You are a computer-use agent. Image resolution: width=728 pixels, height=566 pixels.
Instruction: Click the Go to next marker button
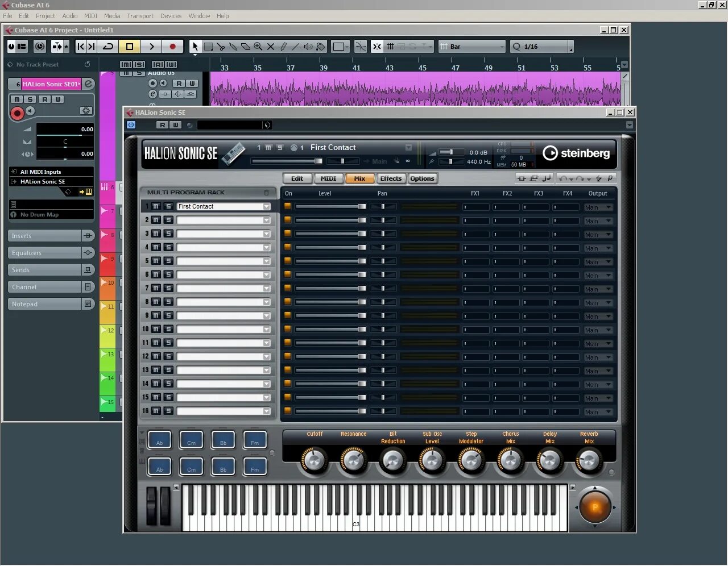tap(91, 46)
